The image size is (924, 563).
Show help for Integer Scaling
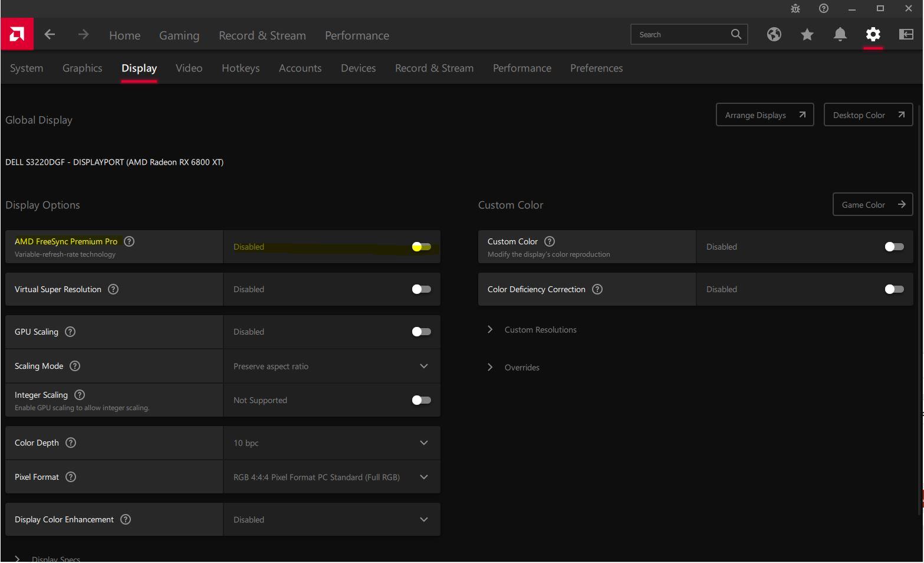(x=80, y=395)
